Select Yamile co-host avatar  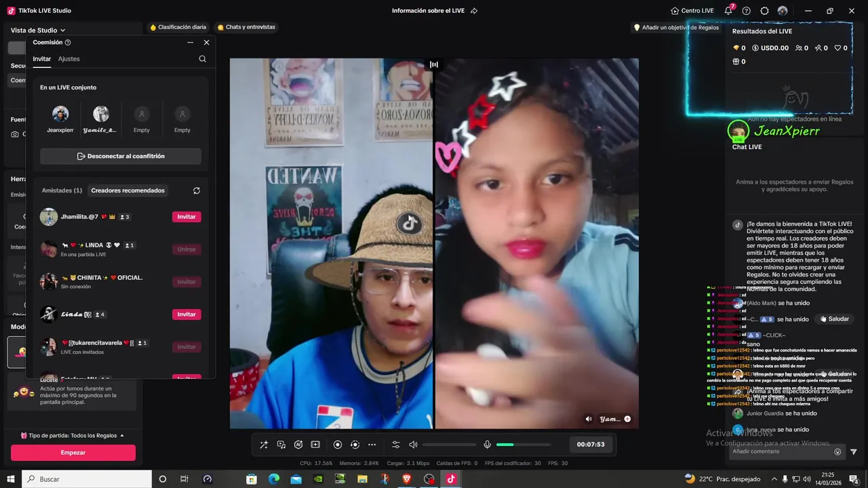pyautogui.click(x=101, y=114)
